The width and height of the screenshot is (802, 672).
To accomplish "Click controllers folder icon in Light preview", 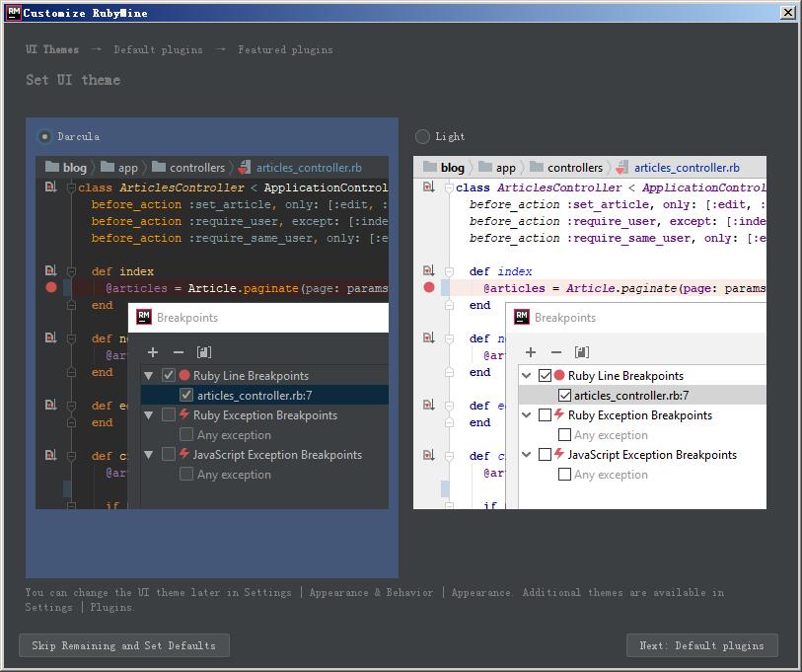I will point(537,167).
